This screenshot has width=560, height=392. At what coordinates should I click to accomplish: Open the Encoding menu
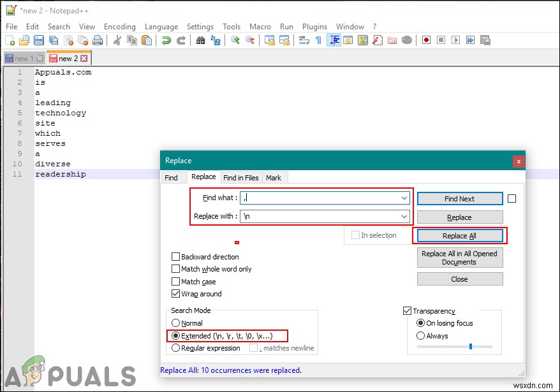[x=120, y=27]
